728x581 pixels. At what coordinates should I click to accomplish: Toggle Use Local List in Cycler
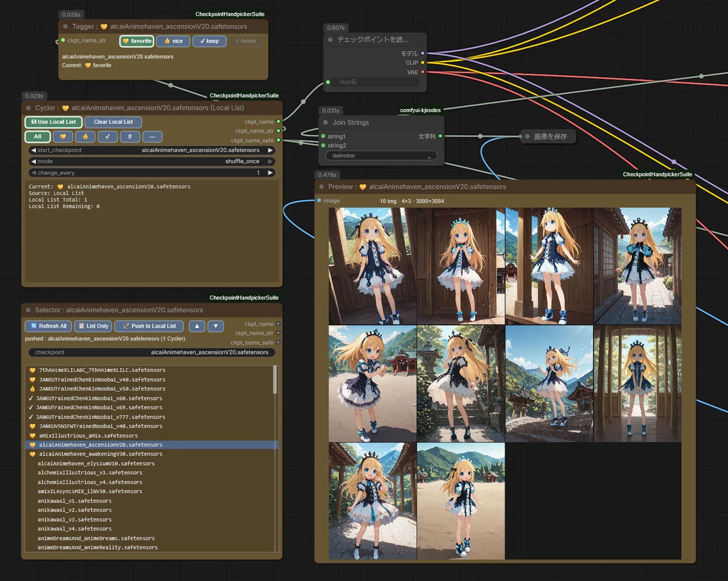pos(53,122)
